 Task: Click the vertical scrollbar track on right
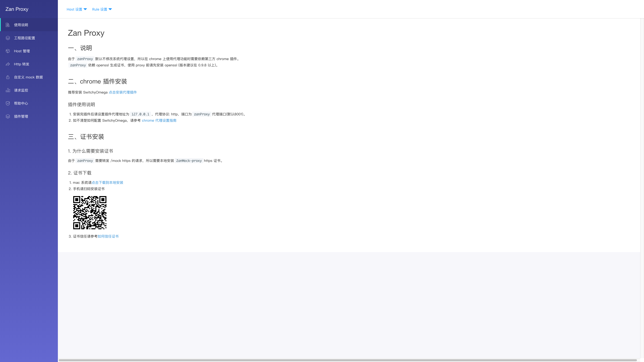tap(642, 189)
